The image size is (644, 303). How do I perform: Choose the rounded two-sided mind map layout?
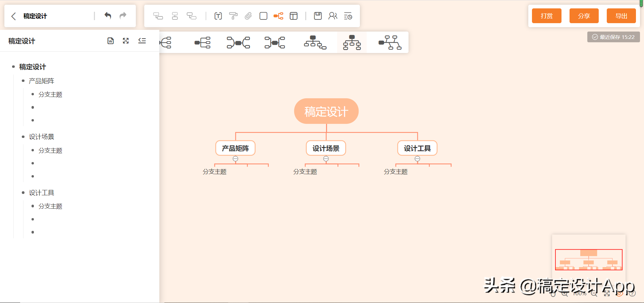pyautogui.click(x=238, y=43)
